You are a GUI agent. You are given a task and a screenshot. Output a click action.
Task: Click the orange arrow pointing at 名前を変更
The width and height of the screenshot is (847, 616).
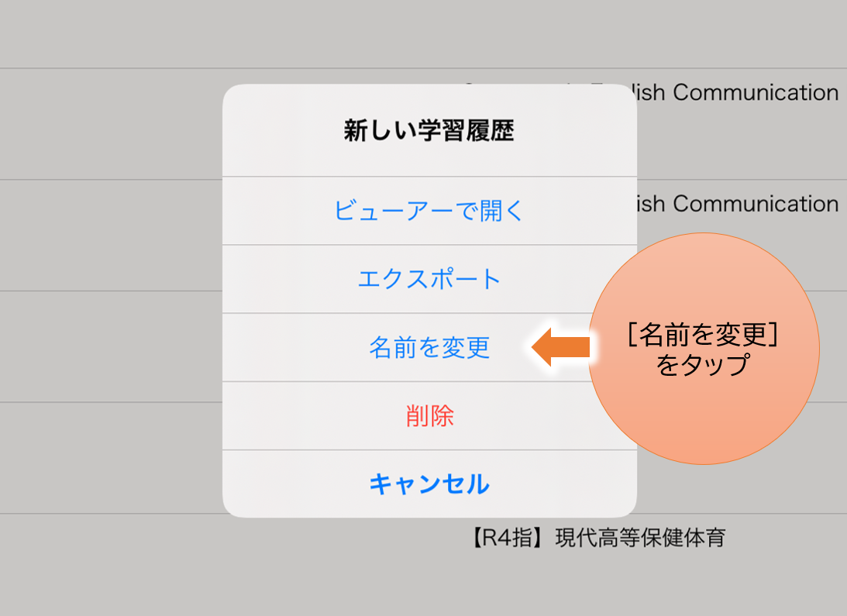pyautogui.click(x=562, y=346)
